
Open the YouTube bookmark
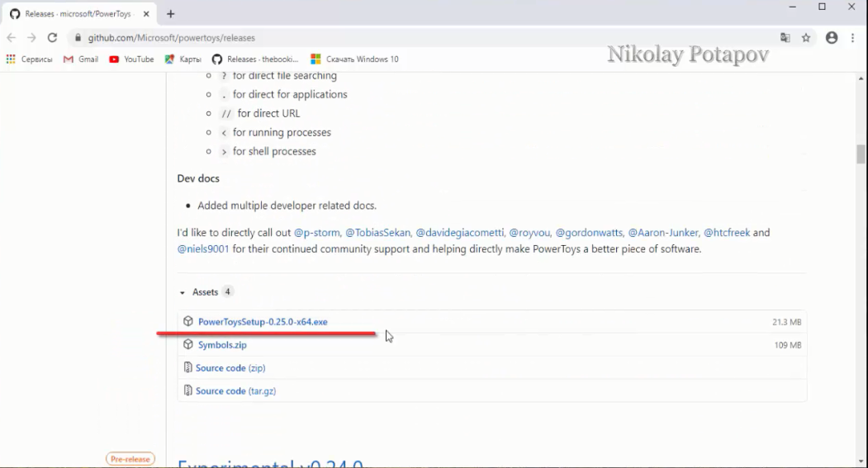[132, 59]
